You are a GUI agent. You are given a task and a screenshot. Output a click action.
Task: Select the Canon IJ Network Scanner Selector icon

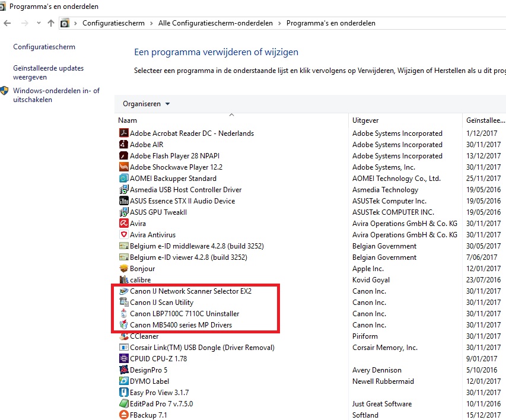click(123, 291)
